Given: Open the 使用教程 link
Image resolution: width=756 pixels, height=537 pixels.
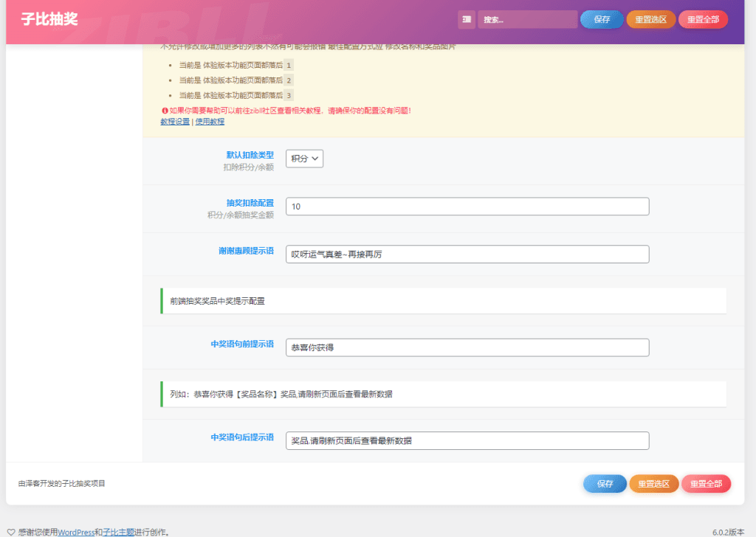Looking at the screenshot, I should pyautogui.click(x=210, y=122).
